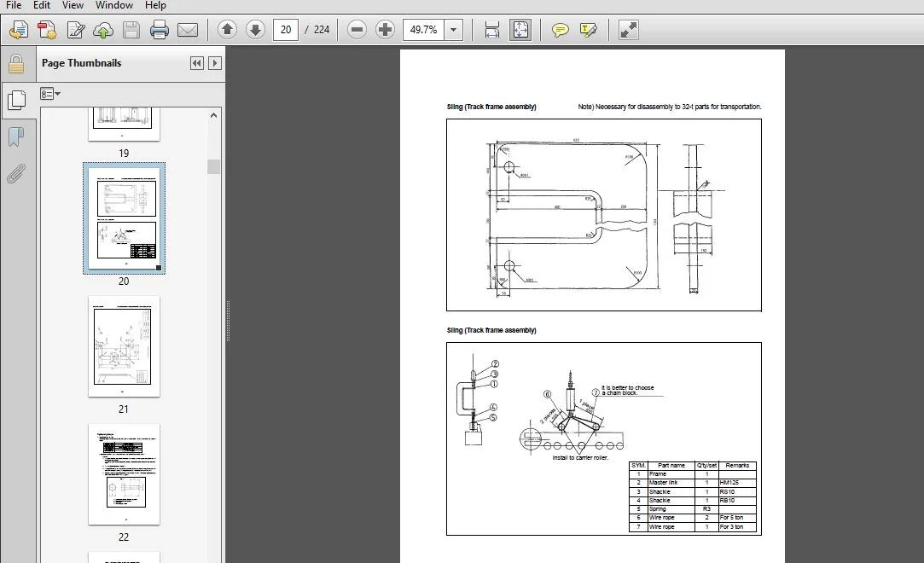Go to next page with down arrow
The image size is (924, 563).
(255, 30)
